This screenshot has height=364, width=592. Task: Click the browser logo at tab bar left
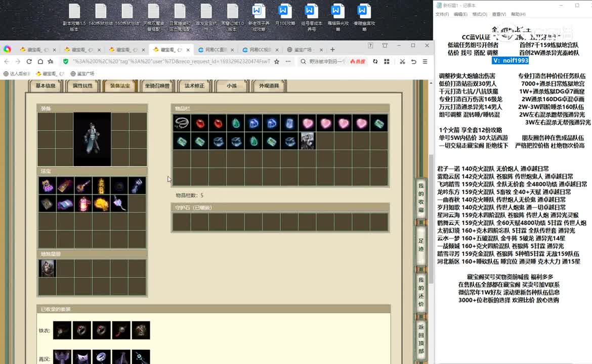click(x=7, y=50)
